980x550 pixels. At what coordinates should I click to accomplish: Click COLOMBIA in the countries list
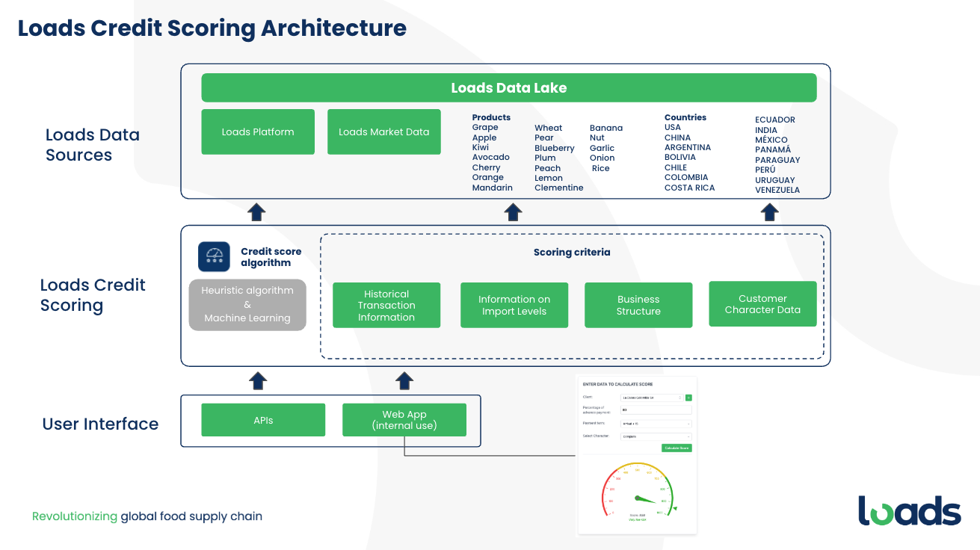[686, 178]
